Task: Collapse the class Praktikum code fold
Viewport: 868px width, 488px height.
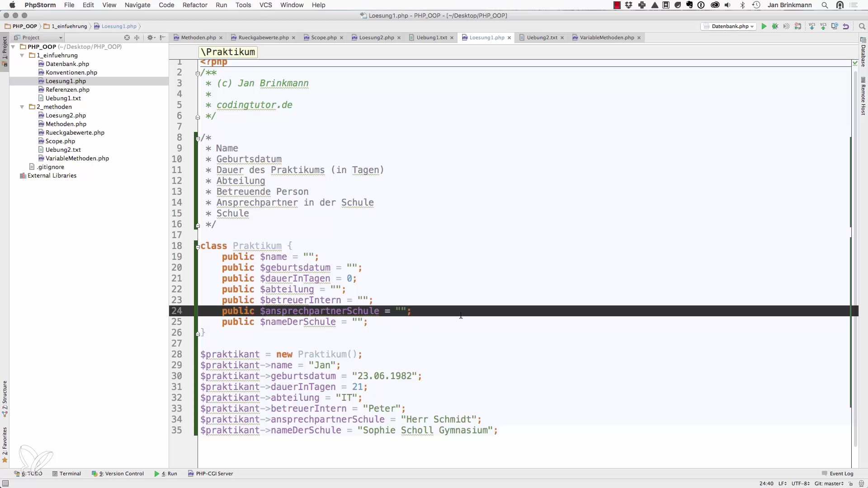Action: pos(198,247)
